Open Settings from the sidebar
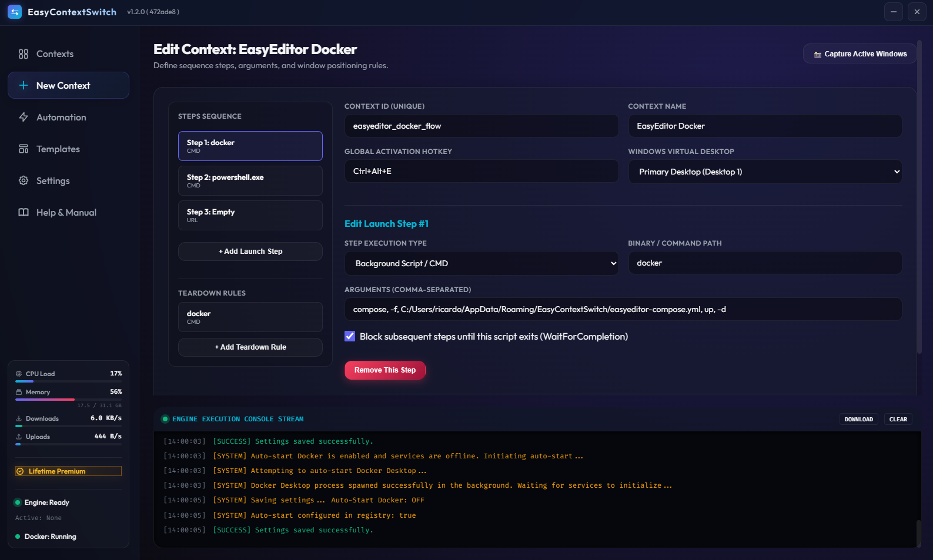Image resolution: width=933 pixels, height=560 pixels. click(68, 180)
